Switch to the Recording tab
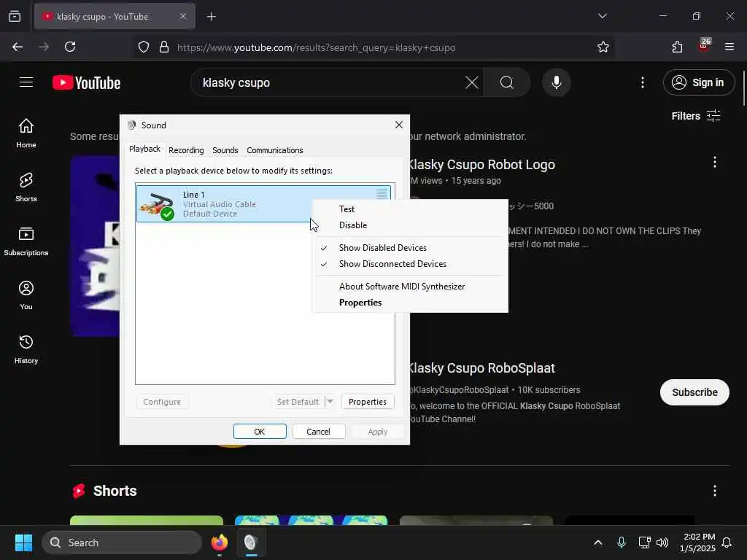 (186, 150)
